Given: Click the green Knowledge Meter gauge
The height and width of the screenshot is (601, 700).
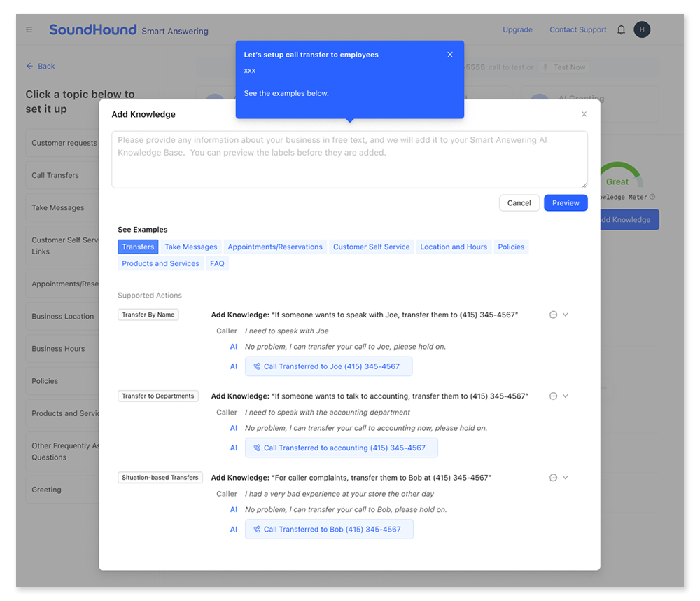Looking at the screenshot, I should point(617,174).
